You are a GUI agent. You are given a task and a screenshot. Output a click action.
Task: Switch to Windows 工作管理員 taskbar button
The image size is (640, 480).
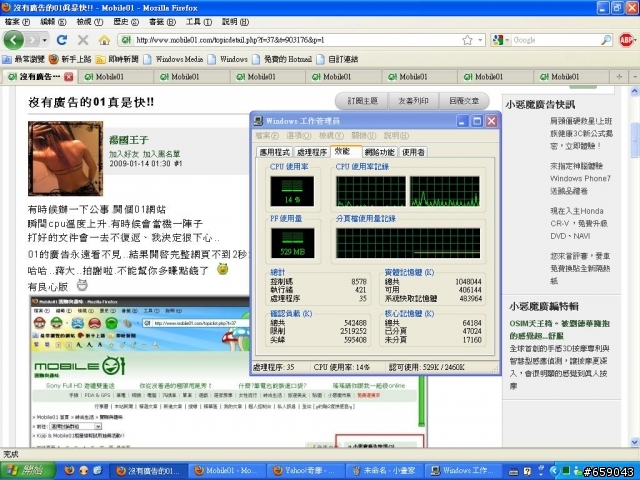[x=463, y=471]
